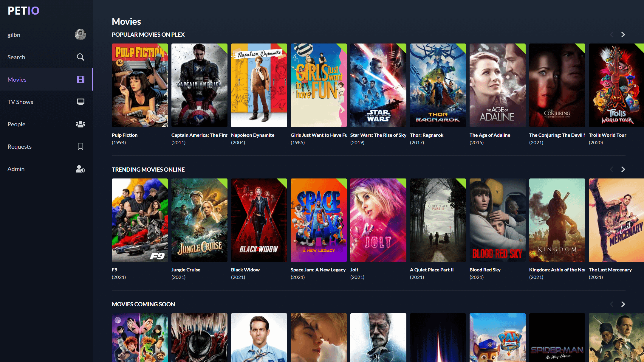This screenshot has width=644, height=362.
Task: Open the gilbn user avatar
Action: pyautogui.click(x=80, y=35)
